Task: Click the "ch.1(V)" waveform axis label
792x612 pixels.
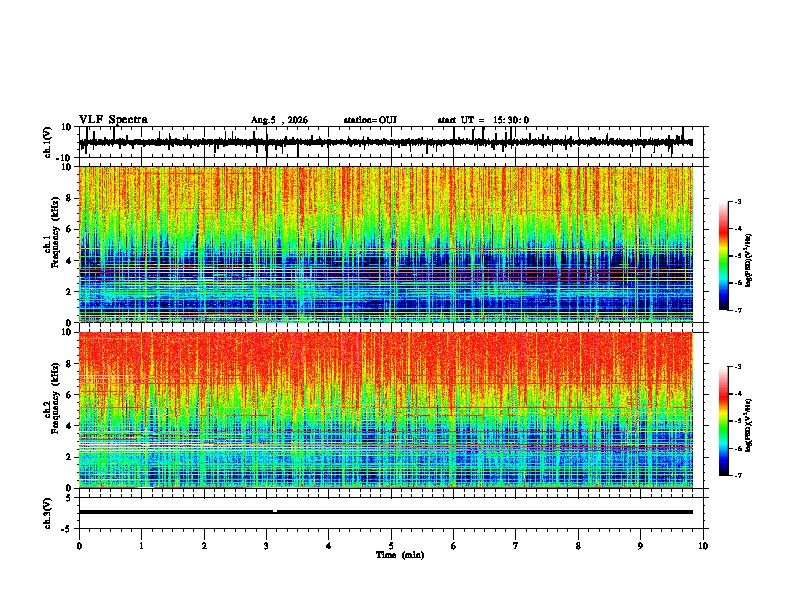Action: point(48,142)
